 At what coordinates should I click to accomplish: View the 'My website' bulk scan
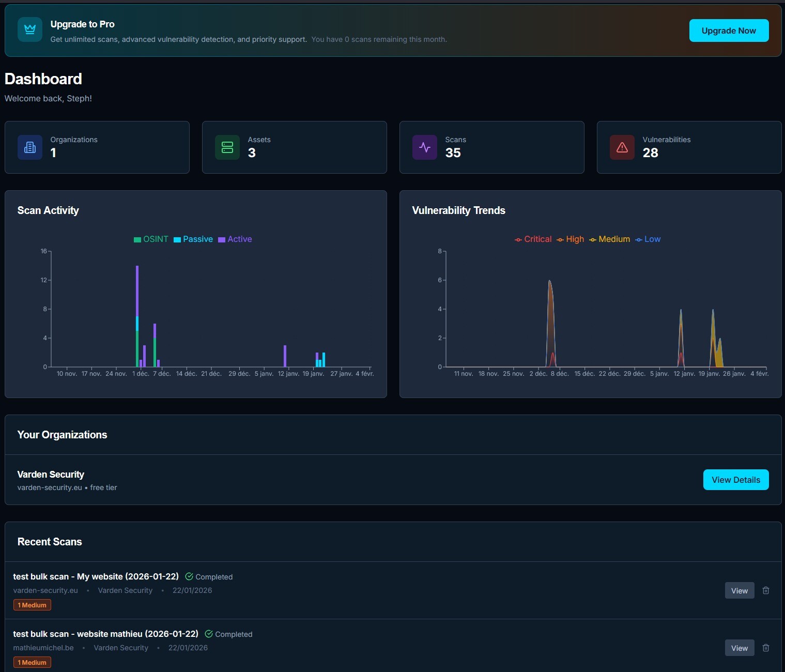coord(739,590)
